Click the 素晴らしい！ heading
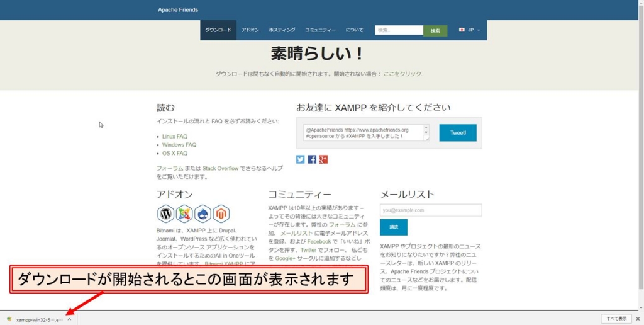644x325 pixels. click(x=317, y=54)
